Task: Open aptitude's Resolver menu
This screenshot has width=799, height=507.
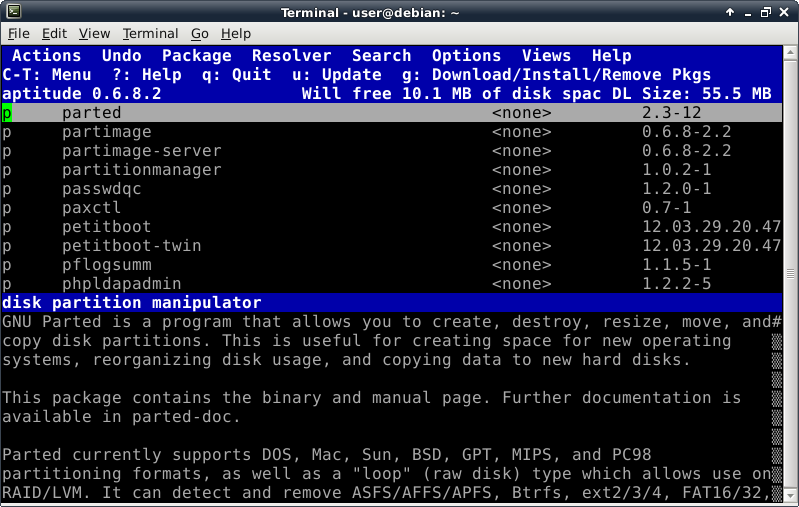Action: pyautogui.click(x=291, y=56)
